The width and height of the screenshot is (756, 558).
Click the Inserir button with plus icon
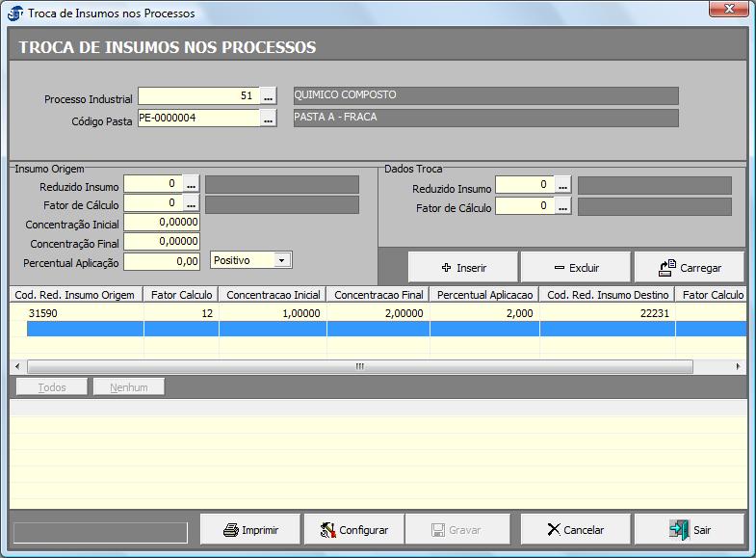pyautogui.click(x=463, y=268)
